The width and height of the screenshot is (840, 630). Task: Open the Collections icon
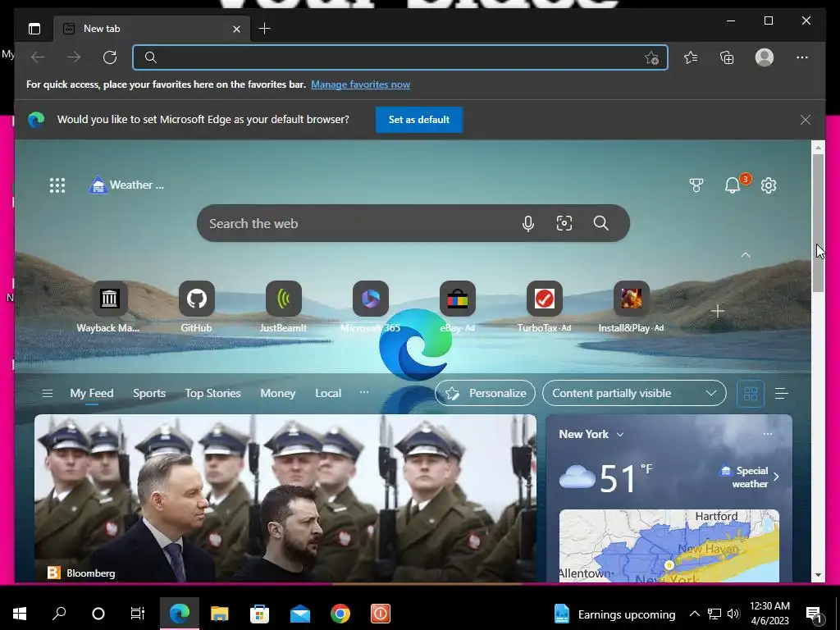click(727, 57)
